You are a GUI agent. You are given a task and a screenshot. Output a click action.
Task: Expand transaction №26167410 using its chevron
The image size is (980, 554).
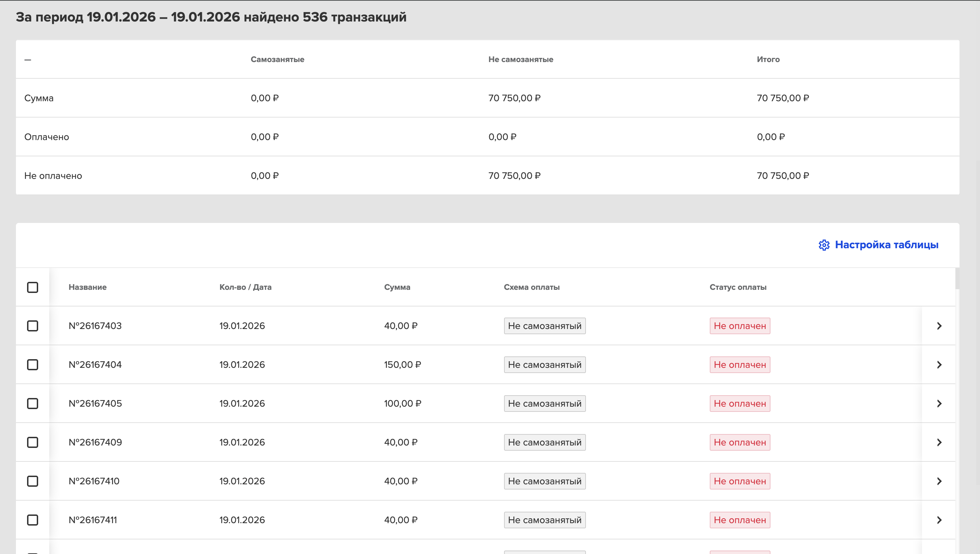coord(939,481)
